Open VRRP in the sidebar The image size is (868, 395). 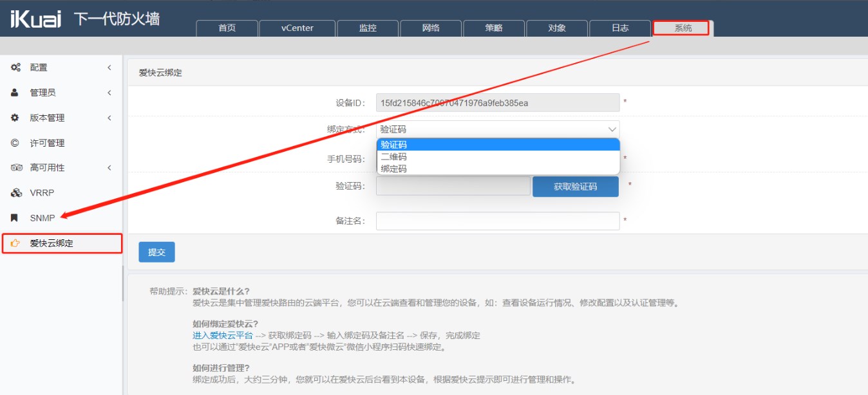click(x=61, y=192)
